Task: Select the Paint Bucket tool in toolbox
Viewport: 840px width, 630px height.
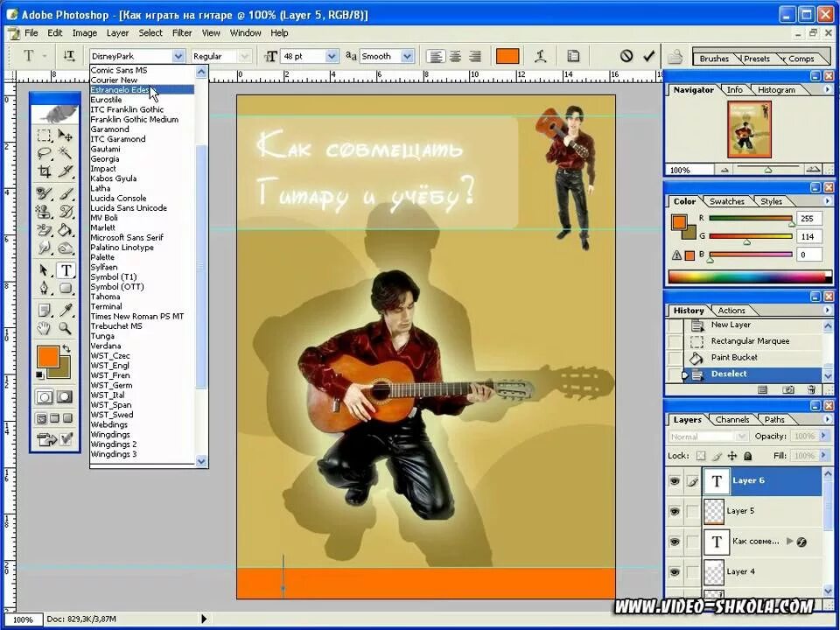Action: 66,230
